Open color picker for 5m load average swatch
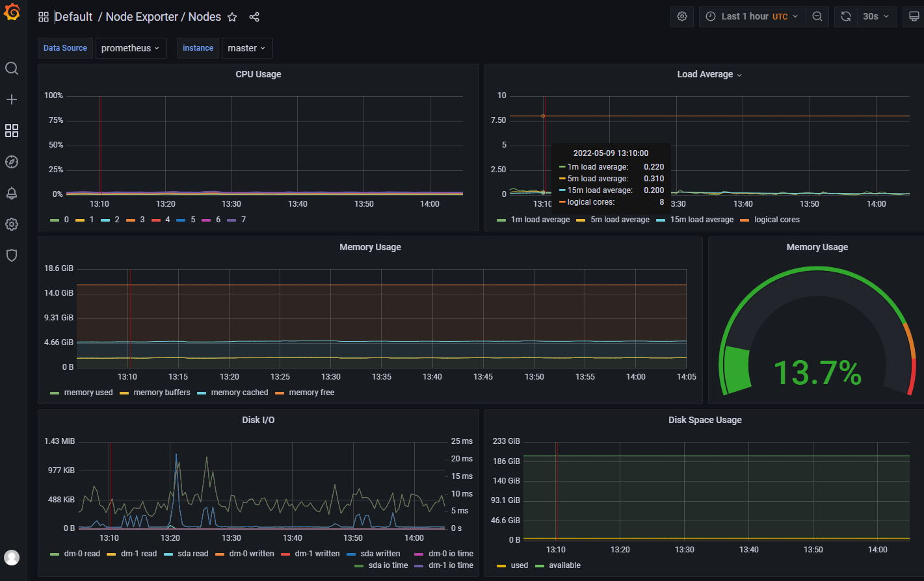The width and height of the screenshot is (924, 581). coord(581,220)
